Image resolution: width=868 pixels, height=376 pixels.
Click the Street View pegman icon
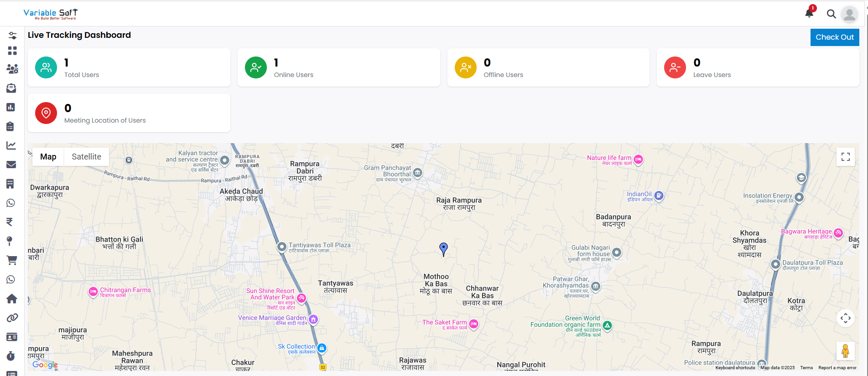click(x=846, y=351)
